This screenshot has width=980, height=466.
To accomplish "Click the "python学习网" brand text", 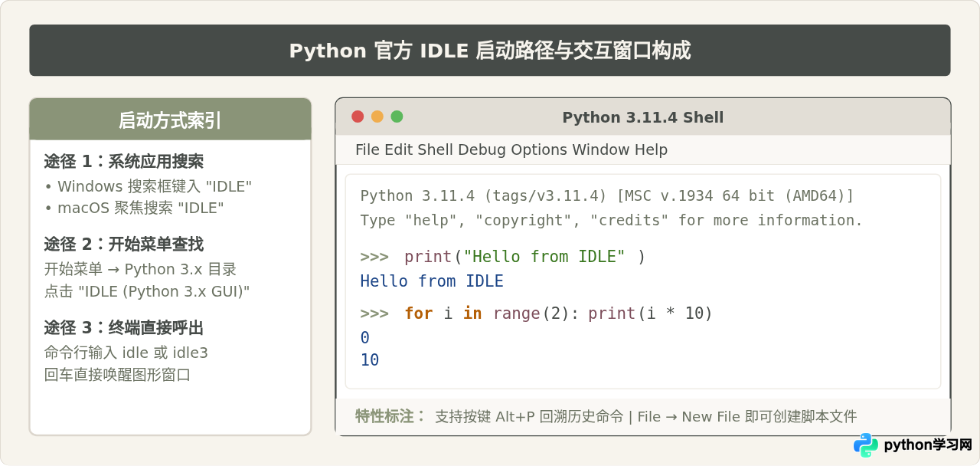I will 927,445.
